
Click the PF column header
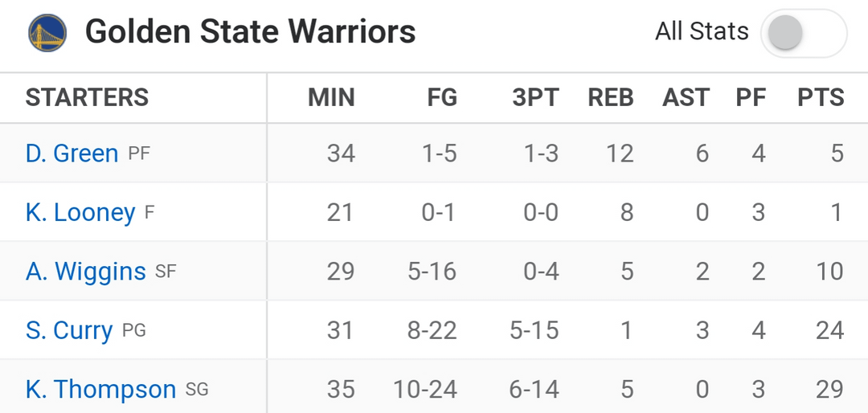tap(751, 98)
